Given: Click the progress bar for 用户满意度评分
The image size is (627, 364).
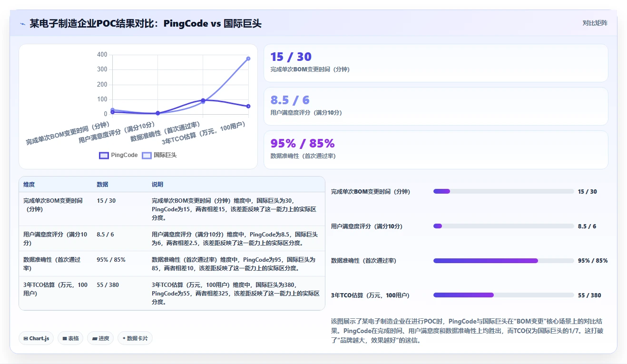Looking at the screenshot, I should 503,226.
